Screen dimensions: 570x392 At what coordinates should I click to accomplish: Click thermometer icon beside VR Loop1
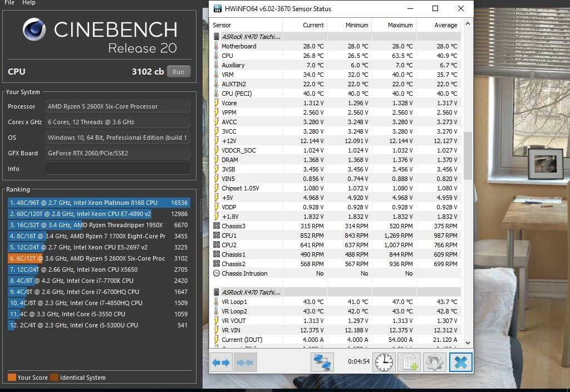pyautogui.click(x=217, y=302)
